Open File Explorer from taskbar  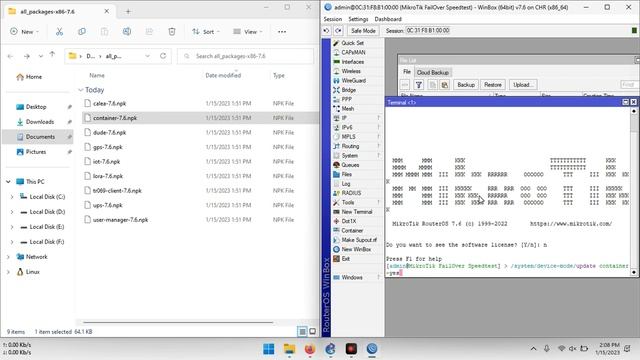(x=289, y=349)
